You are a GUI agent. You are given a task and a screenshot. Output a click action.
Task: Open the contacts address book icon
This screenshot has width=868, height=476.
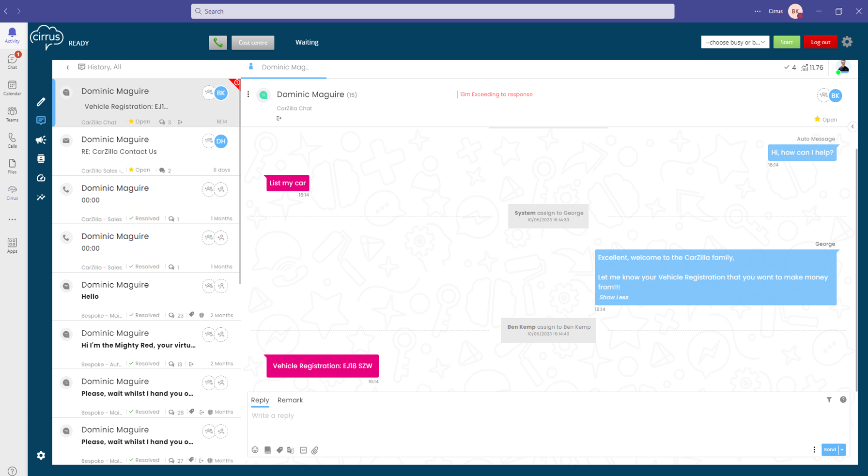[x=41, y=158]
